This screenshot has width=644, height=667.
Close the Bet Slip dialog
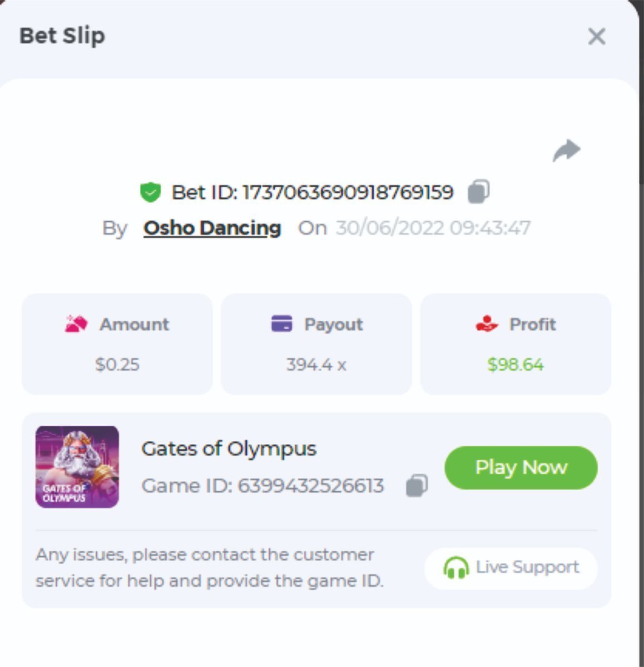click(596, 37)
